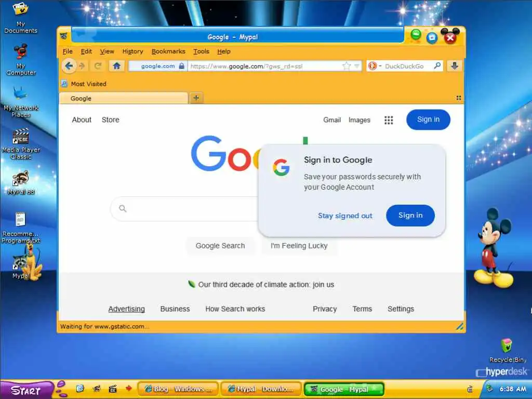Open the Edit menu
This screenshot has width=532, height=399.
(86, 51)
